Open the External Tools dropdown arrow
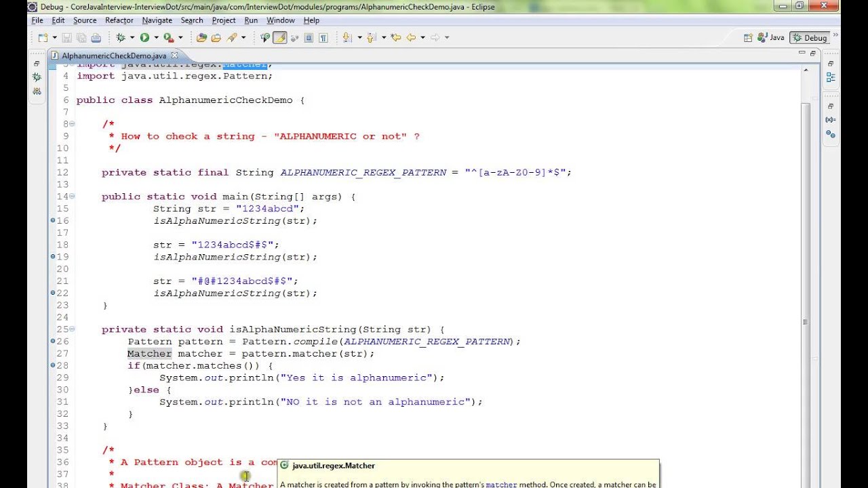Screen dimensions: 868x488 point(180,37)
